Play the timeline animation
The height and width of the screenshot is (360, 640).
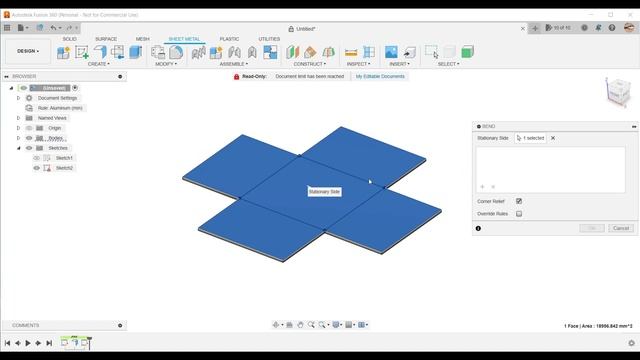28,343
